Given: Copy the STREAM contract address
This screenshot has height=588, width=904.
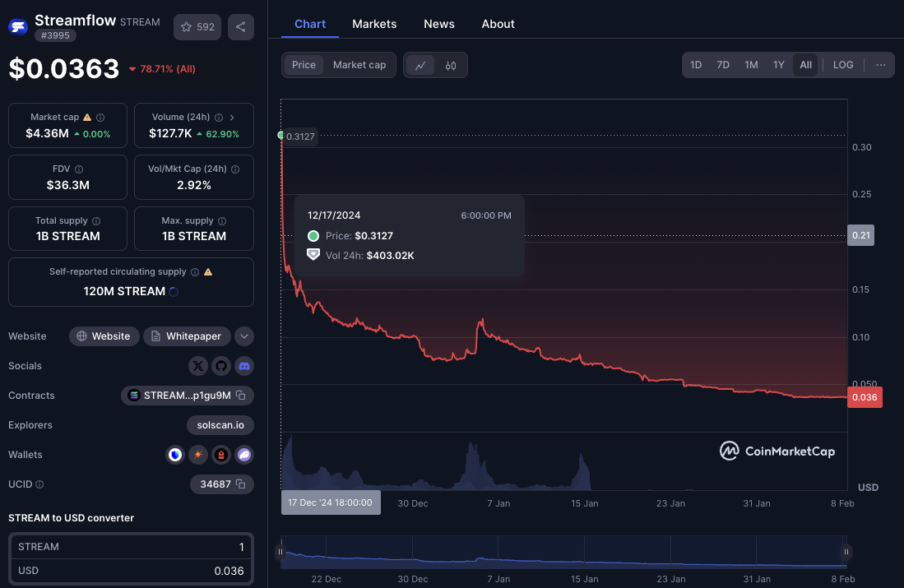Looking at the screenshot, I should click(241, 396).
